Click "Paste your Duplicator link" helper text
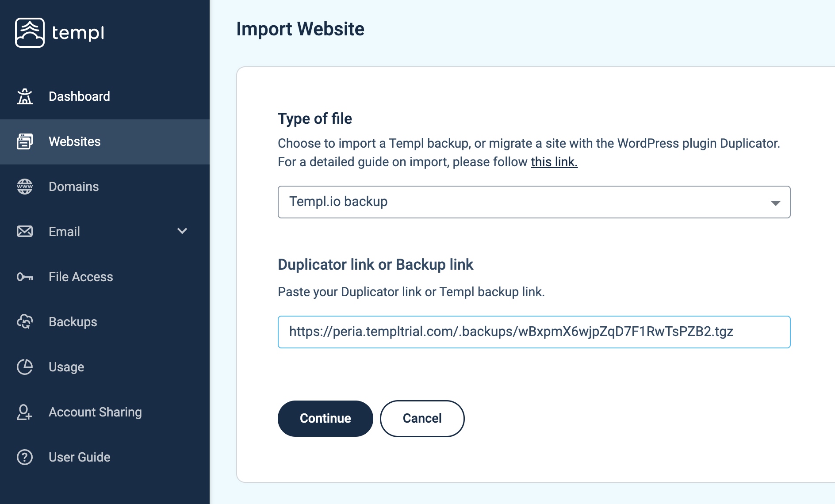The height and width of the screenshot is (504, 835). point(411,292)
